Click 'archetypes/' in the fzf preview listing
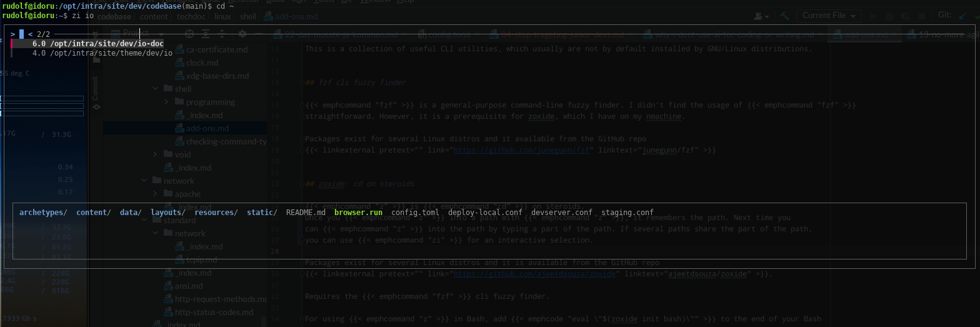Viewport: 980px width, 327px height. tap(43, 213)
